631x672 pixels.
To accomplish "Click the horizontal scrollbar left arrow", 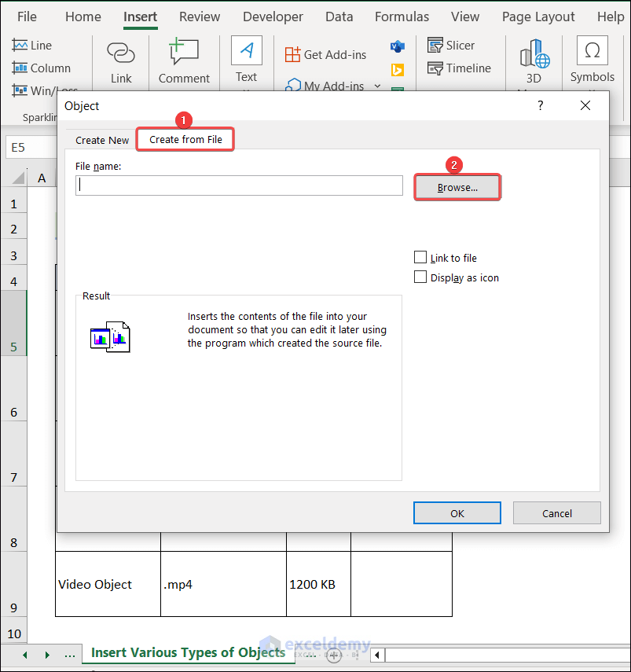I will click(377, 655).
